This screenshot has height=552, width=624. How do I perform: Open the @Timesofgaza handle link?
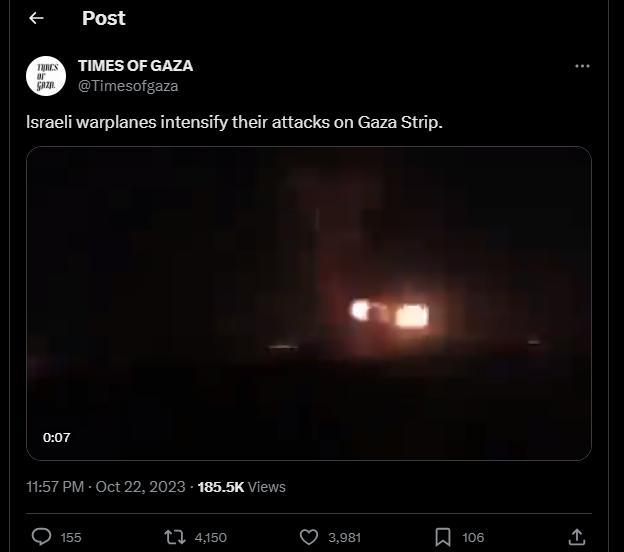click(128, 86)
